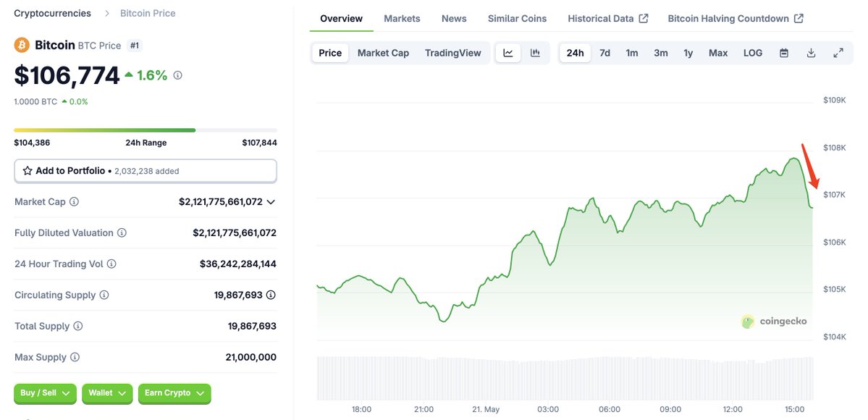The height and width of the screenshot is (420, 868).
Task: Open 24 Hour Trading Vol info icon
Action: pyautogui.click(x=111, y=264)
